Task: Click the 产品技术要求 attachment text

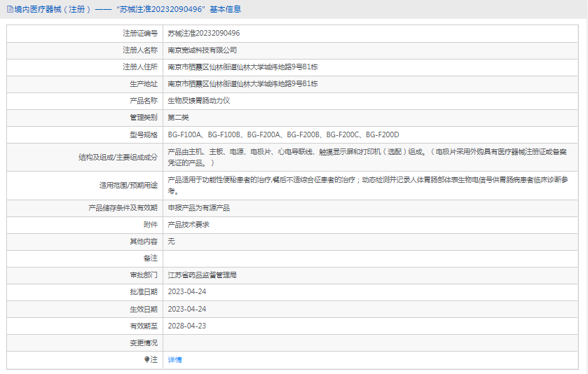Action: pyautogui.click(x=189, y=225)
